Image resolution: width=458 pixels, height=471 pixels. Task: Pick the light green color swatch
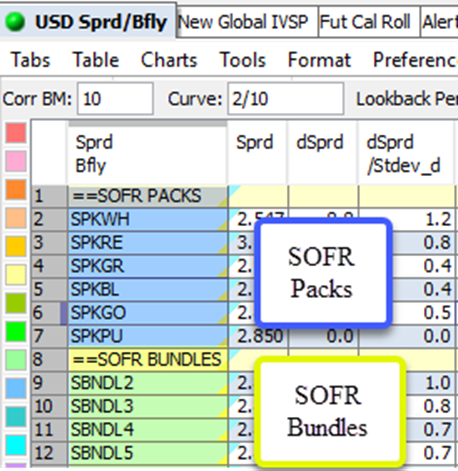(x=16, y=359)
